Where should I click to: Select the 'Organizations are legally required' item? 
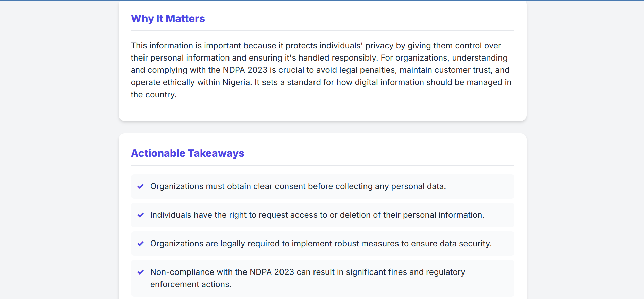[x=322, y=244]
